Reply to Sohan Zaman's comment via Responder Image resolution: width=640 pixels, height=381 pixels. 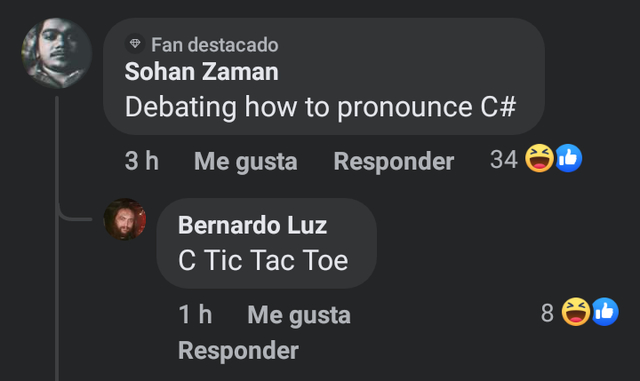point(393,161)
